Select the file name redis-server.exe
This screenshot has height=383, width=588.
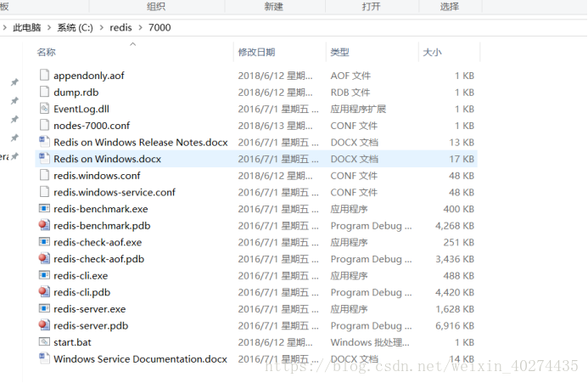point(90,308)
